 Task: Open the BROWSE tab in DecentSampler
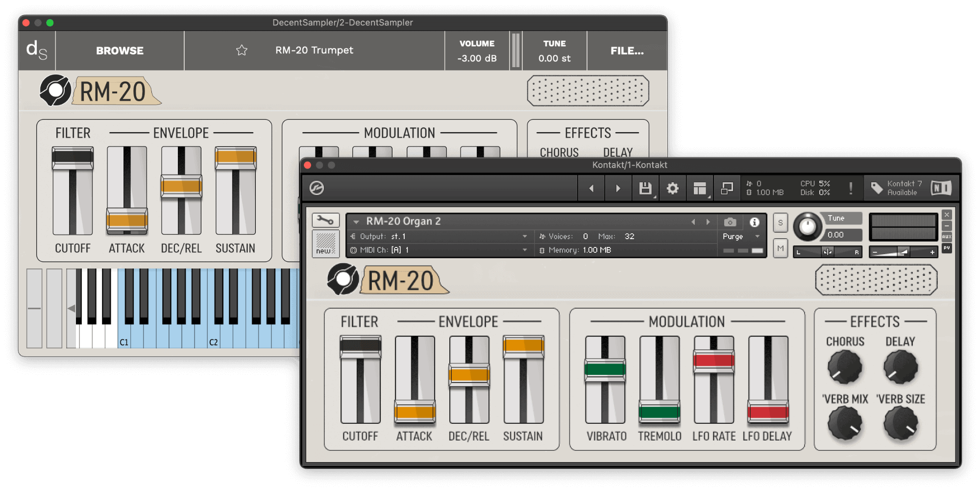[x=120, y=50]
